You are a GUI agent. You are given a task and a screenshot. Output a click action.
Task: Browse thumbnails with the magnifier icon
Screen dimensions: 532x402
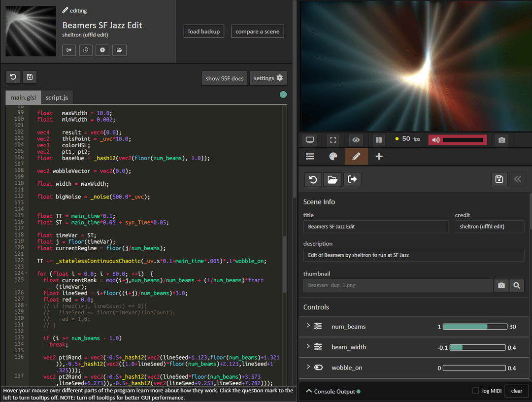click(x=517, y=286)
